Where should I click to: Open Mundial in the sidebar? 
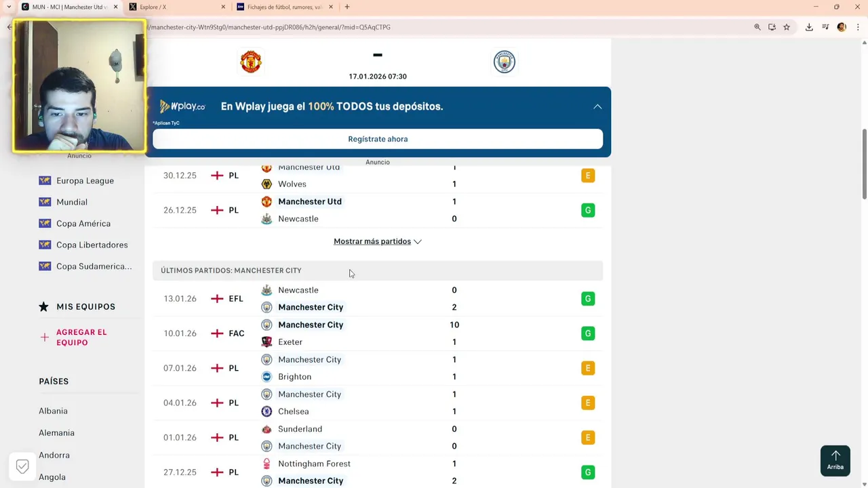[72, 202]
